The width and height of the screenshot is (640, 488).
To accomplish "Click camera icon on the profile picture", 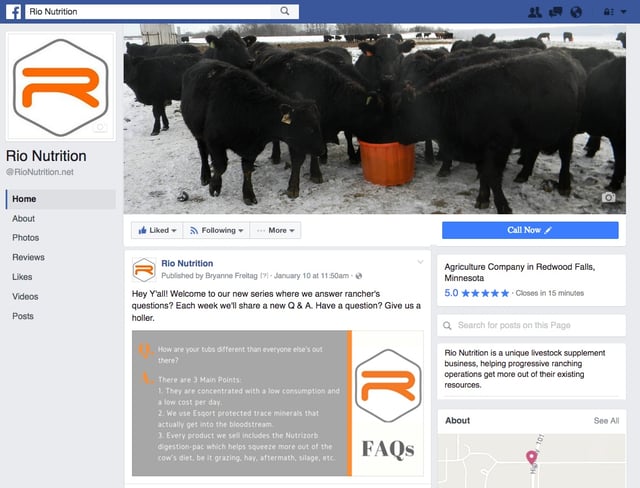I will click(x=100, y=127).
